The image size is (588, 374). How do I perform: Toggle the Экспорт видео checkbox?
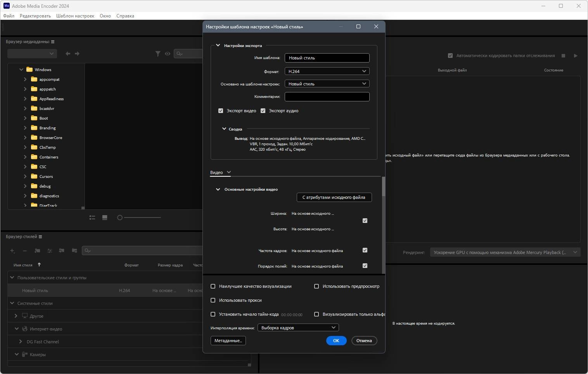pos(221,111)
